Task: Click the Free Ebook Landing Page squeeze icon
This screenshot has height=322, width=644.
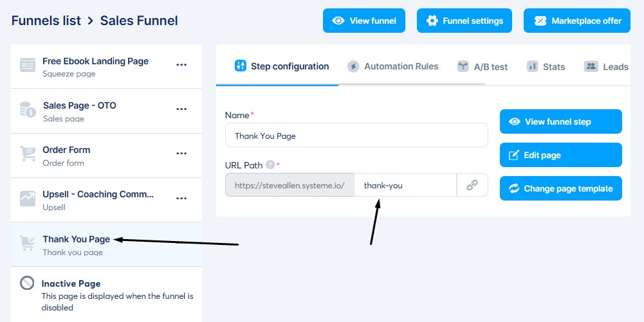Action: pos(28,66)
